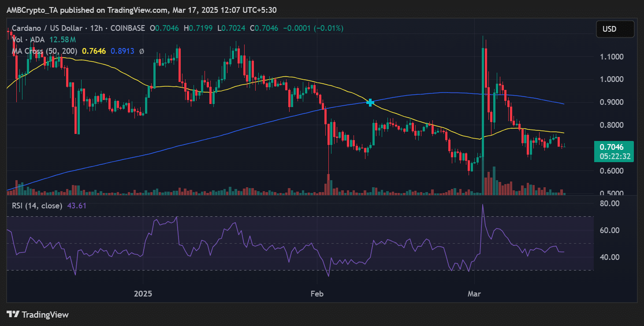The height and width of the screenshot is (326, 644).
Task: Click the current price label 0.7046
Action: 614,147
